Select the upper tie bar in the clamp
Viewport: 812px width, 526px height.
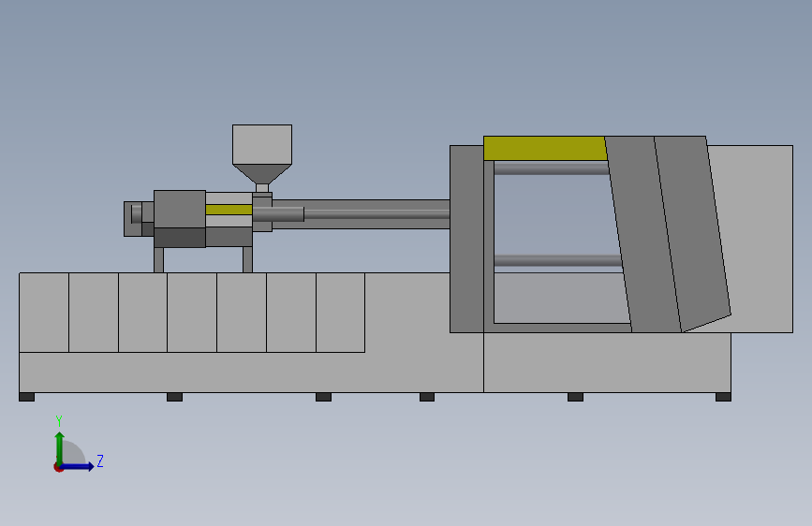pos(552,168)
